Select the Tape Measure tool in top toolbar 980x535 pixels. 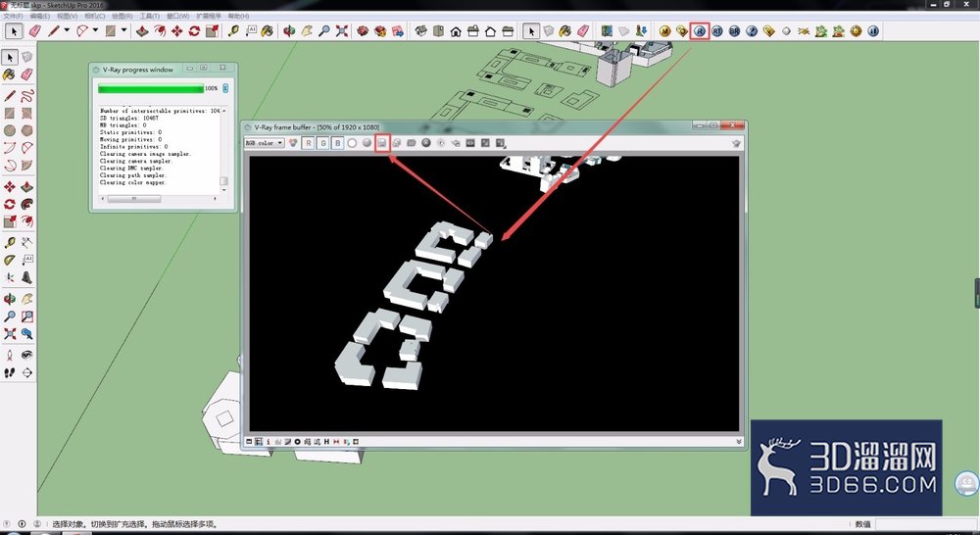(234, 30)
